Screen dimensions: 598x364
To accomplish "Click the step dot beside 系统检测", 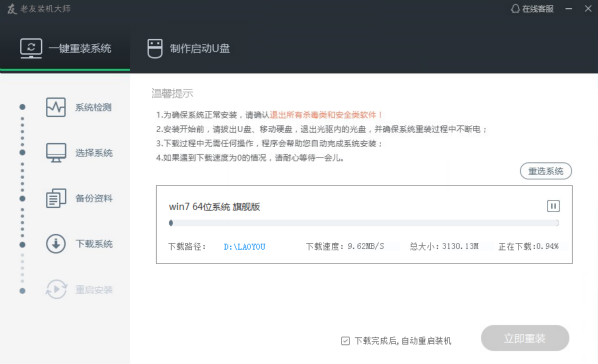I will (x=23, y=107).
